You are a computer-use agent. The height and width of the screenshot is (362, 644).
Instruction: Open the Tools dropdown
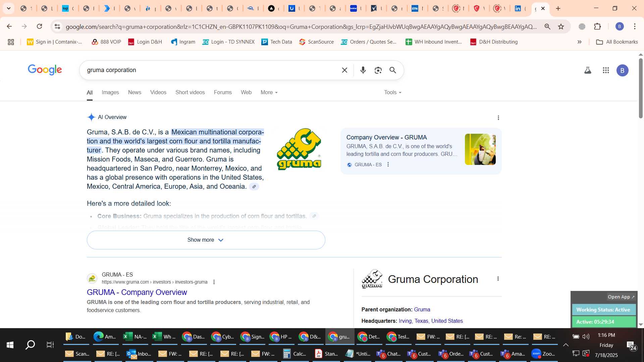pyautogui.click(x=393, y=93)
